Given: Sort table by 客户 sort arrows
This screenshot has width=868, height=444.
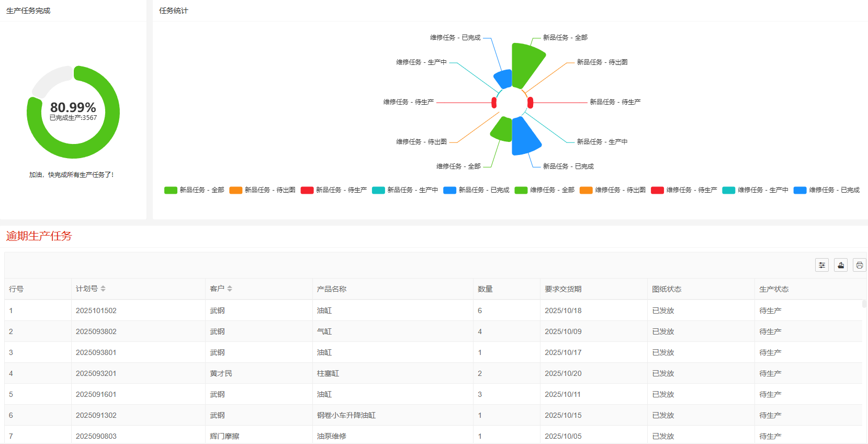Looking at the screenshot, I should [x=230, y=289].
